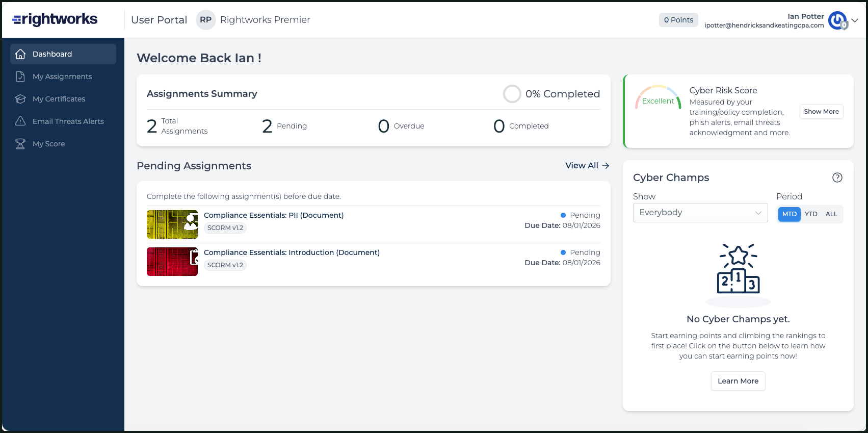Click the Cyber Risk Score Excellent gauge
Screen dimensions: 868x433
tap(658, 97)
